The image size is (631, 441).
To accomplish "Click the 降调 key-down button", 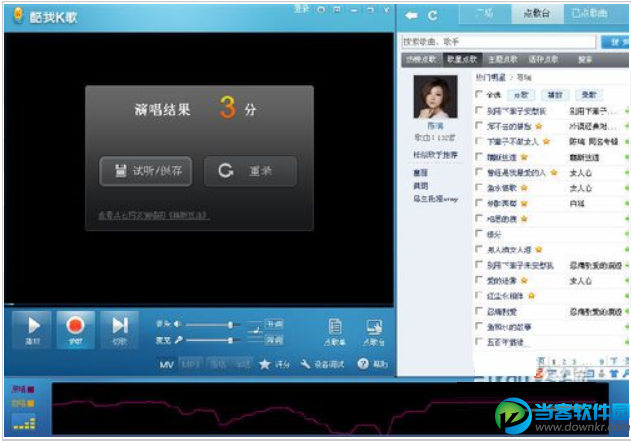I will 274,340.
